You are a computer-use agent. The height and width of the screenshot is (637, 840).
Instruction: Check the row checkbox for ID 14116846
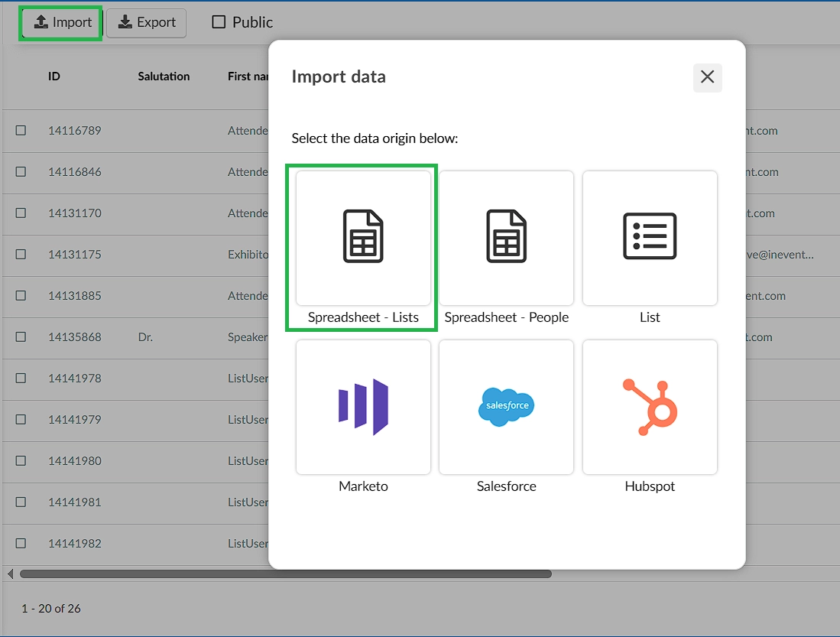[21, 171]
